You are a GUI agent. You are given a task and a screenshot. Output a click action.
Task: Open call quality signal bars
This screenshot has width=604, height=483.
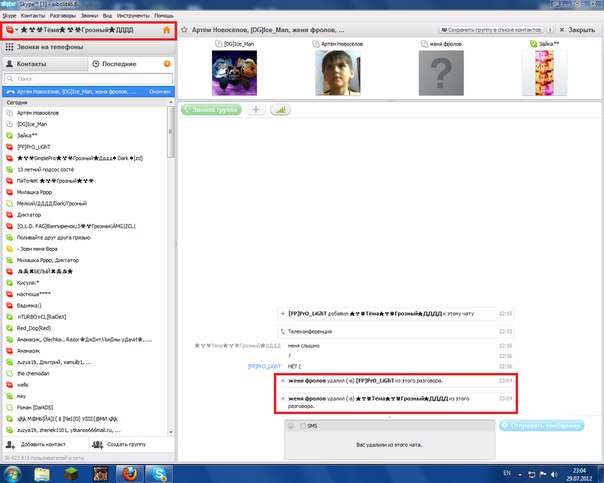[280, 109]
